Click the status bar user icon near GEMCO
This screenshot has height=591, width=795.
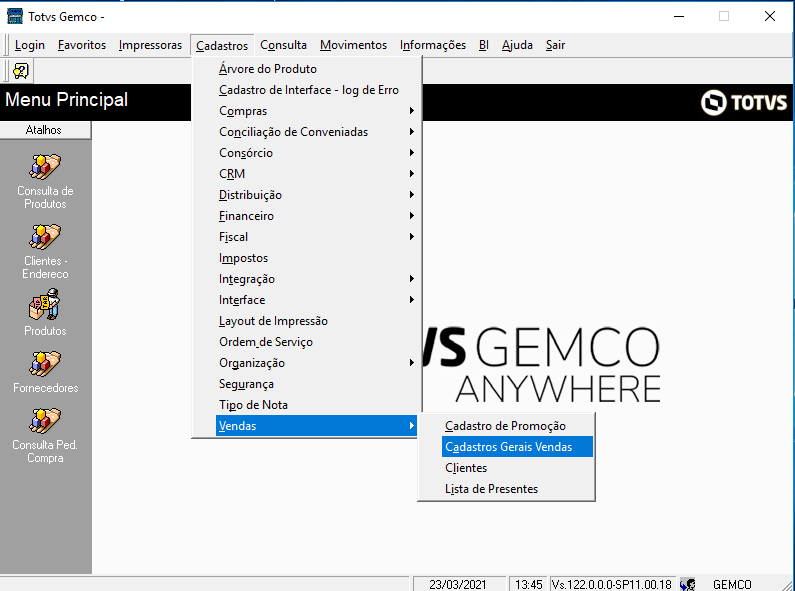coord(688,584)
